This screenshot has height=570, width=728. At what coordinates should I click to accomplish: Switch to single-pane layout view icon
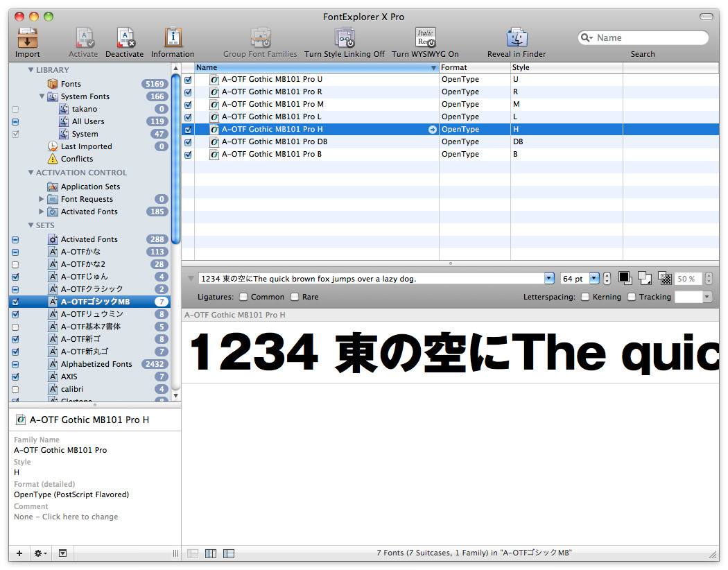pyautogui.click(x=193, y=553)
